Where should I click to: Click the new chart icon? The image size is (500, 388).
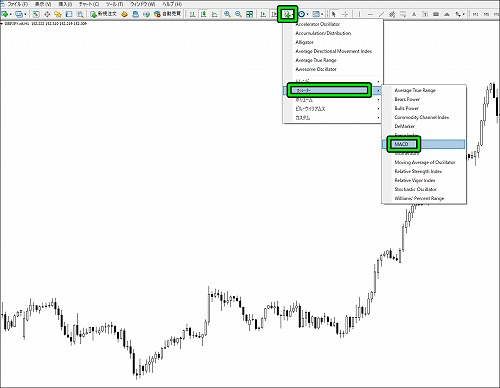coord(5,14)
